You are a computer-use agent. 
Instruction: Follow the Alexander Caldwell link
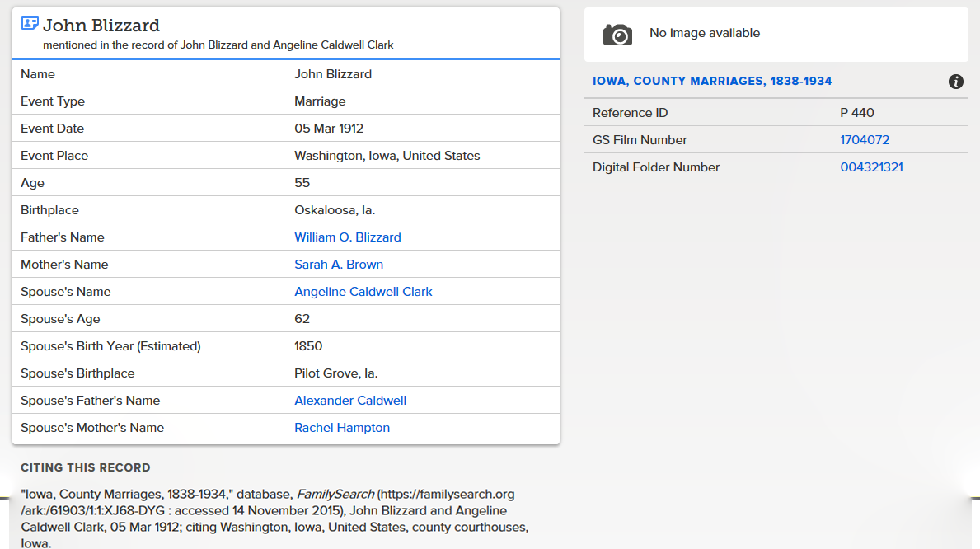click(x=349, y=401)
